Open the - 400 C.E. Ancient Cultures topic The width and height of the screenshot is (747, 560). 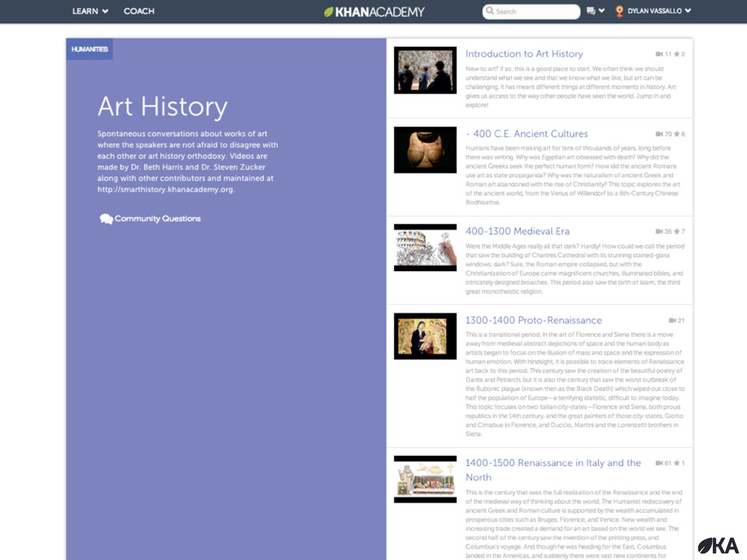pyautogui.click(x=527, y=134)
